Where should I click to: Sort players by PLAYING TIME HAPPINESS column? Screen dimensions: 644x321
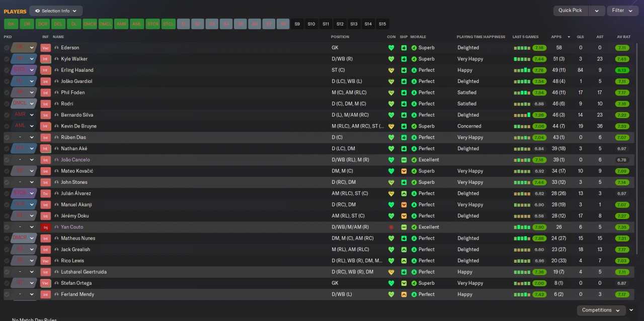point(480,37)
